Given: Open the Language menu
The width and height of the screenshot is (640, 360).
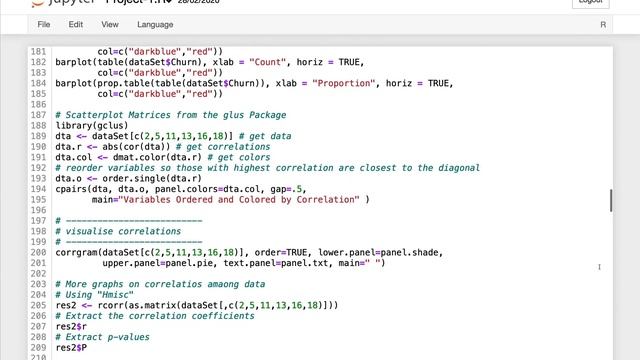Looking at the screenshot, I should coord(155,24).
